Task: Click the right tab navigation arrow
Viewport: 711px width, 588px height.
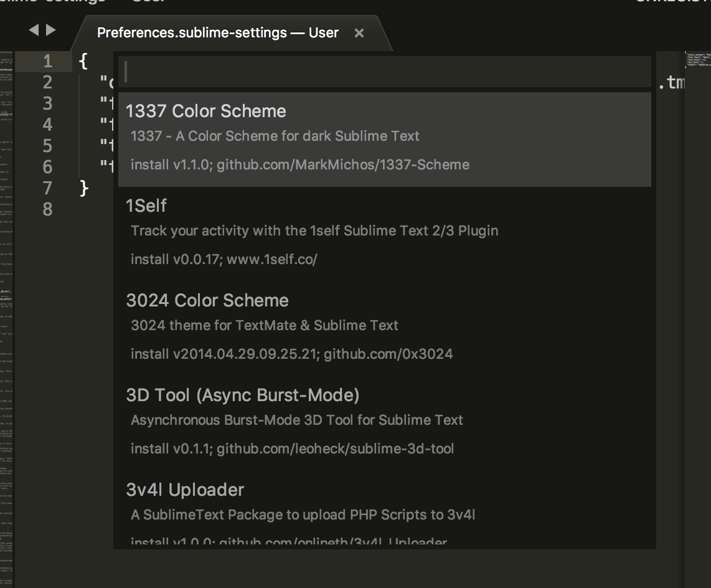Action: [51, 30]
